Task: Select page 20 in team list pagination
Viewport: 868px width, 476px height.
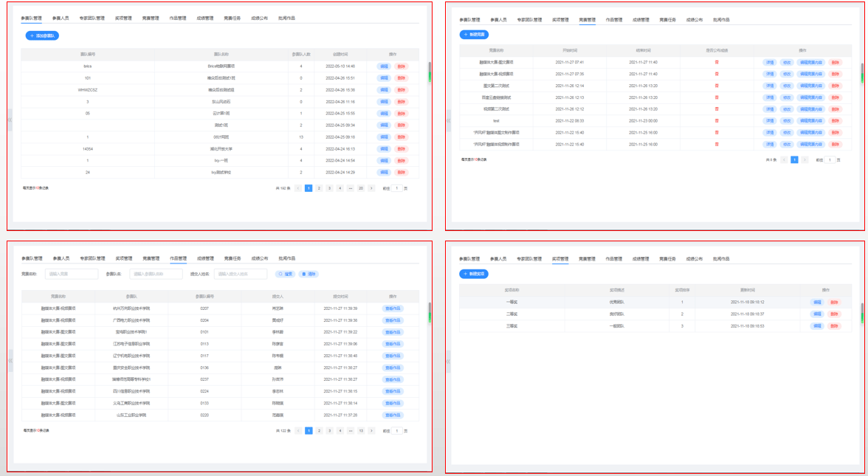Action: pyautogui.click(x=360, y=188)
